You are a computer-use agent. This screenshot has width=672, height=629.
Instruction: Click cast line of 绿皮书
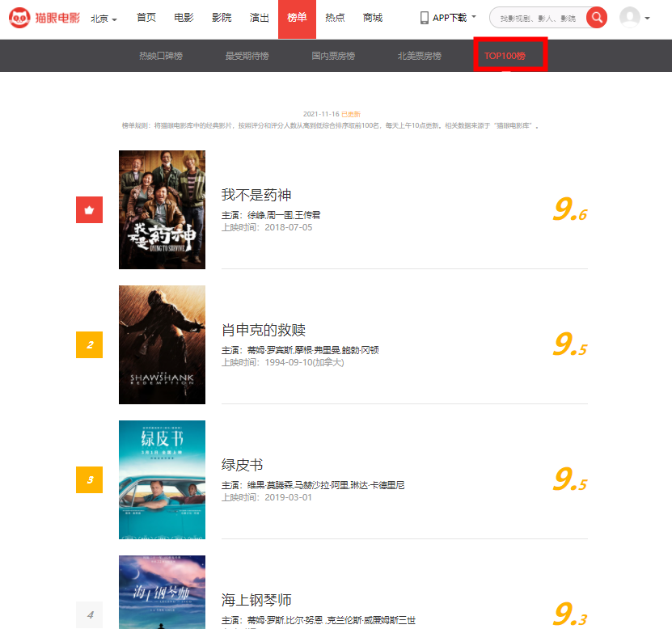tap(313, 485)
